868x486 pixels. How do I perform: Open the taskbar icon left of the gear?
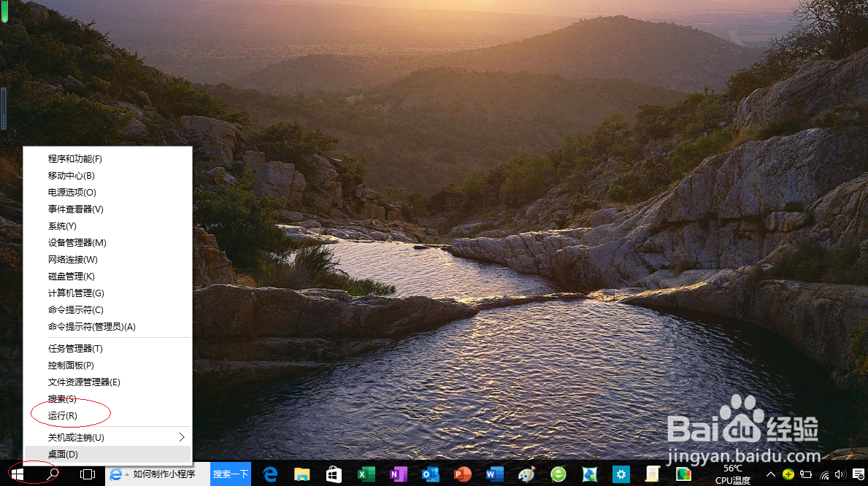tap(590, 474)
